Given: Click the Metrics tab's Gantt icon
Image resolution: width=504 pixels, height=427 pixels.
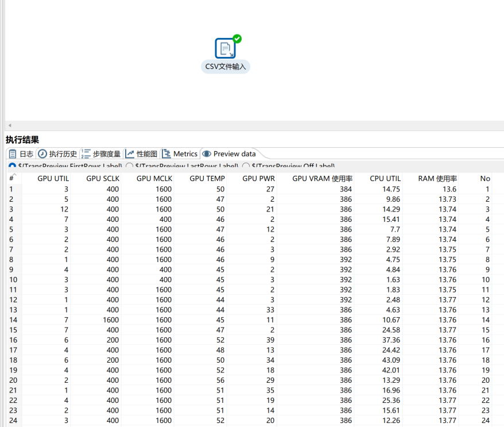Looking at the screenshot, I should tap(166, 154).
